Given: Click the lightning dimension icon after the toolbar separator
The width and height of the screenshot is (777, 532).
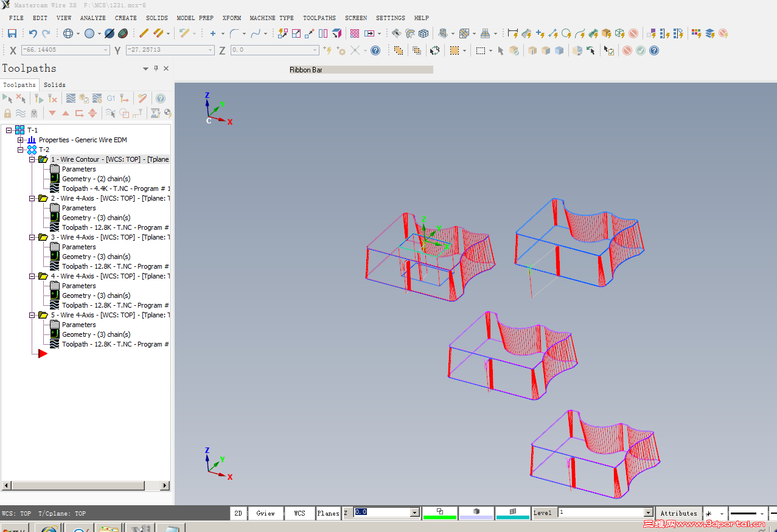Looking at the screenshot, I should (513, 33).
